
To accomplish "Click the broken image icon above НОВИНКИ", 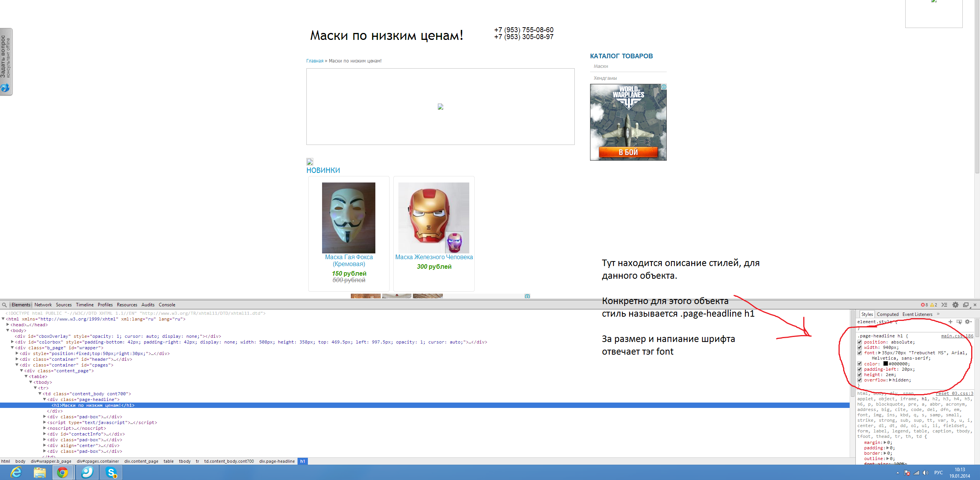I will pos(310,162).
